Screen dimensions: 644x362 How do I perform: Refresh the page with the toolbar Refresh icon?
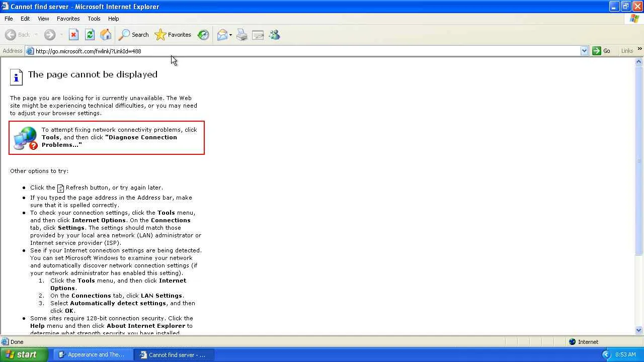pos(90,35)
